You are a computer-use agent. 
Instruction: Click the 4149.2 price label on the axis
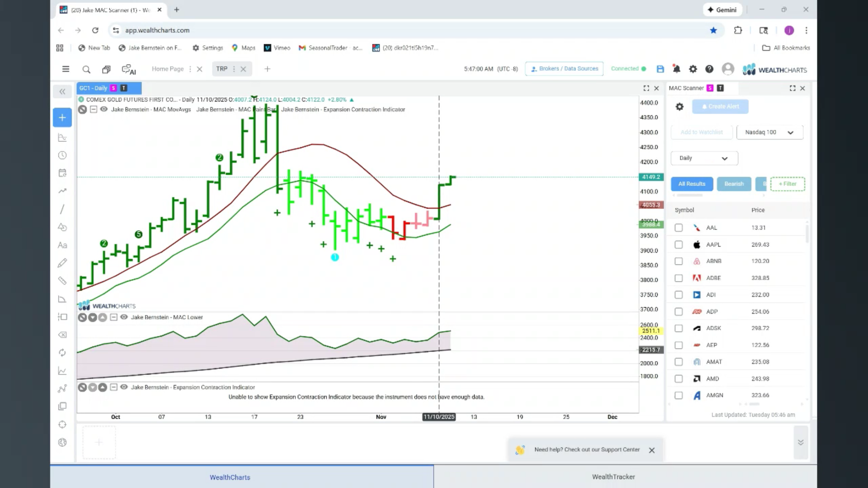pyautogui.click(x=651, y=177)
